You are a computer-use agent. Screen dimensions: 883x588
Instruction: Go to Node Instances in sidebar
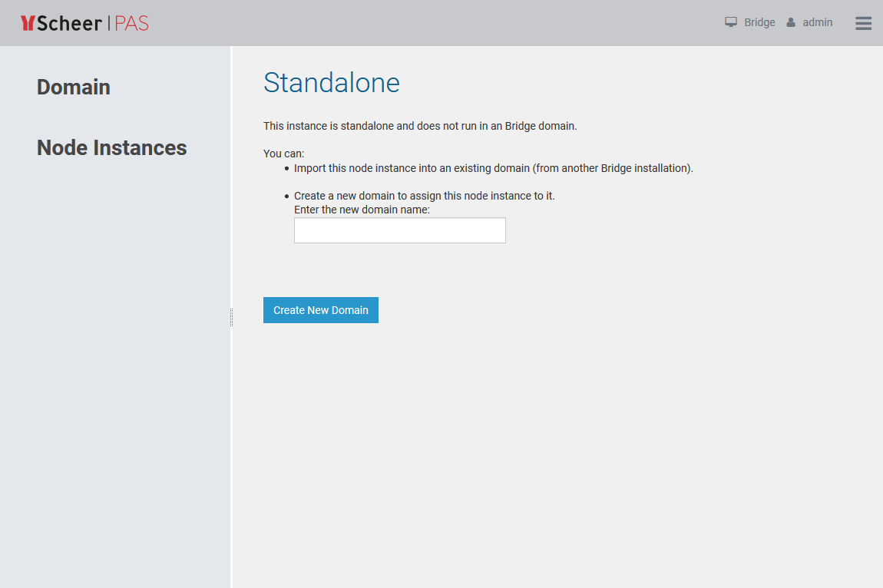[112, 147]
